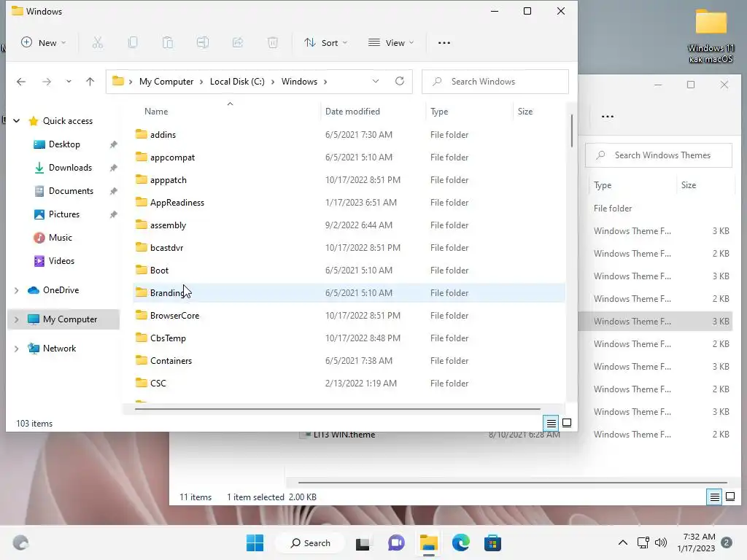Focus the Search Windows field

495,82
